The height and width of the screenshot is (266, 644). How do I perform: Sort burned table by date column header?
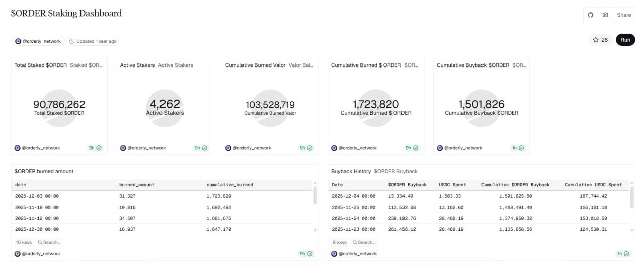tap(21, 185)
